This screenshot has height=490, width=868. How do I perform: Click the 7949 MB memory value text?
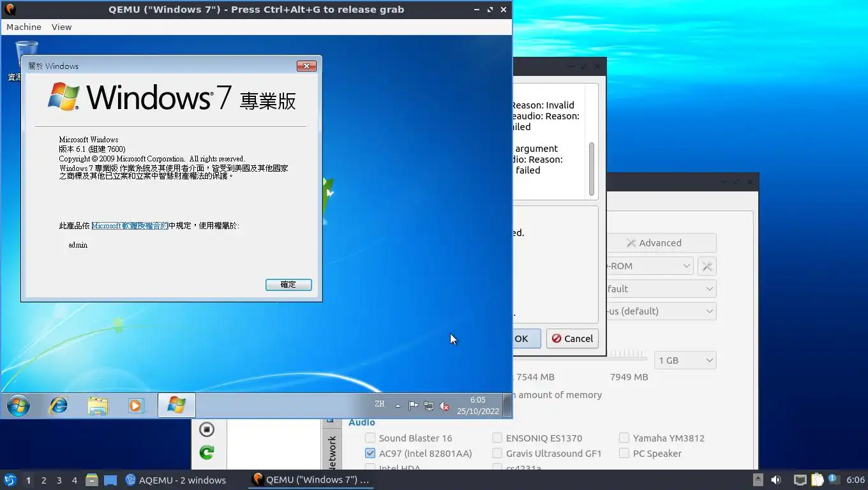(x=629, y=377)
